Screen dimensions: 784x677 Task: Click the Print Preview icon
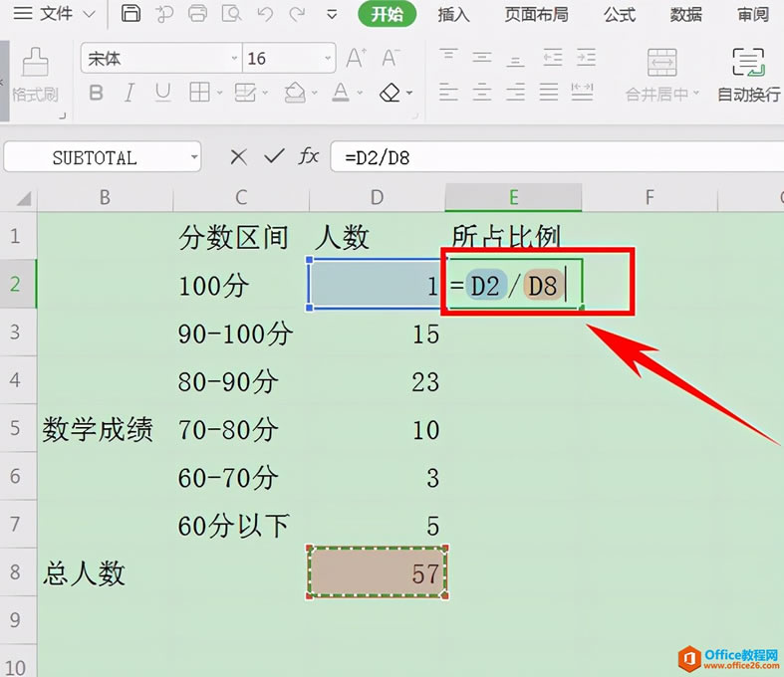coord(231,14)
